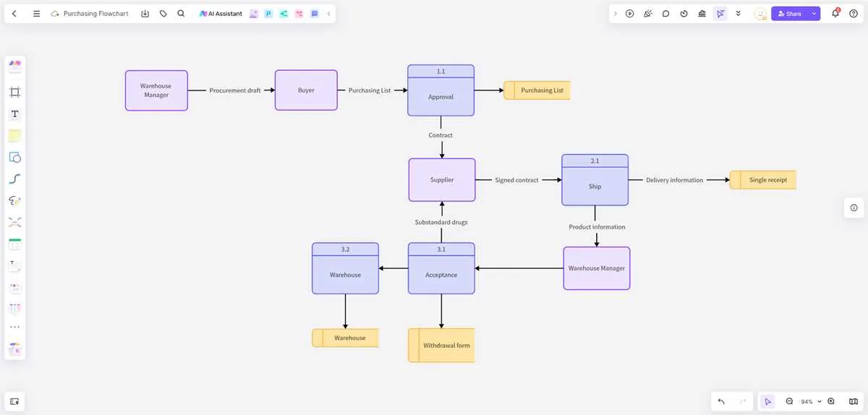Viewport: 868px width, 415px height.
Task: Select the Text tool
Action: (x=14, y=114)
